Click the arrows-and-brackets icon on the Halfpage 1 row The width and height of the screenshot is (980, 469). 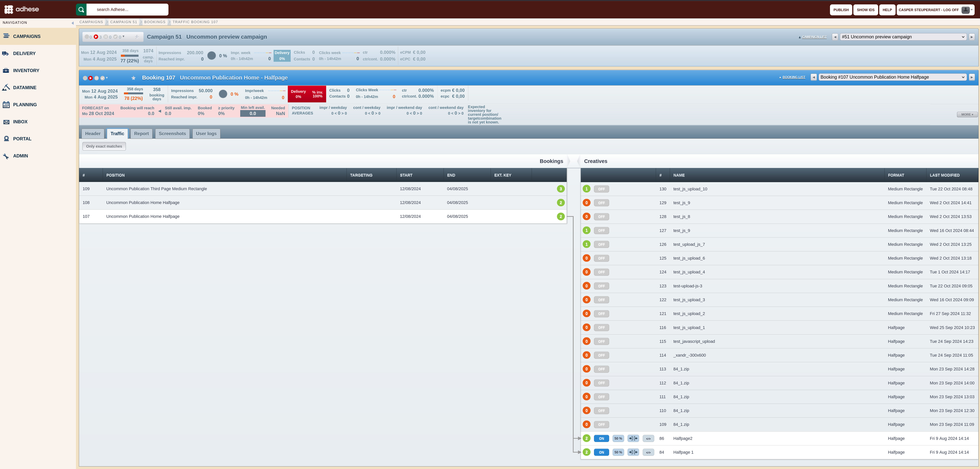tap(634, 452)
